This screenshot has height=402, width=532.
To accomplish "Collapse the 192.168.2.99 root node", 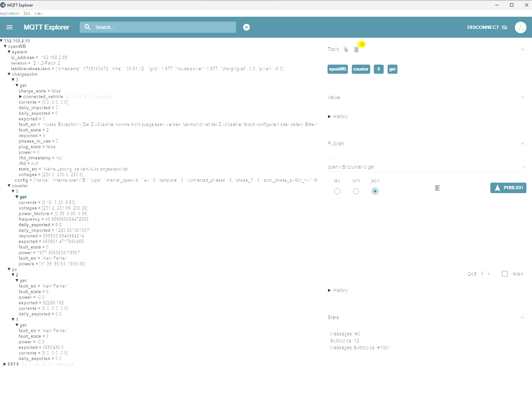I will (2, 41).
